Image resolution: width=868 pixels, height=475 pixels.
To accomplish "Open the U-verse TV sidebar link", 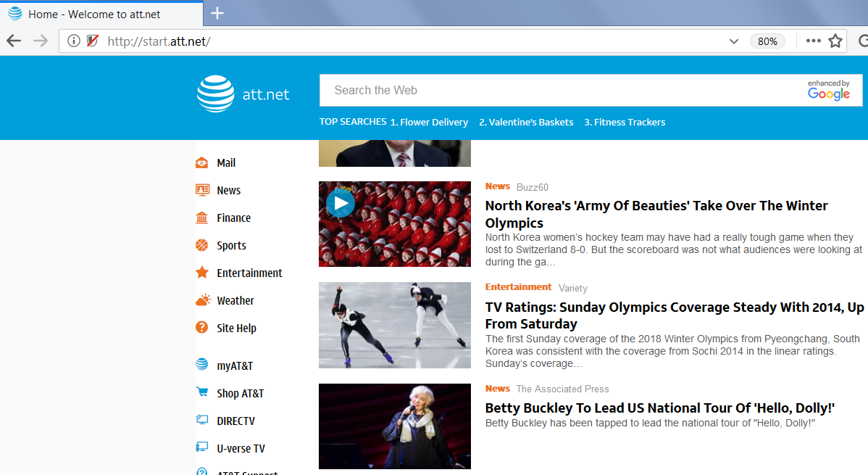I will coord(241,448).
